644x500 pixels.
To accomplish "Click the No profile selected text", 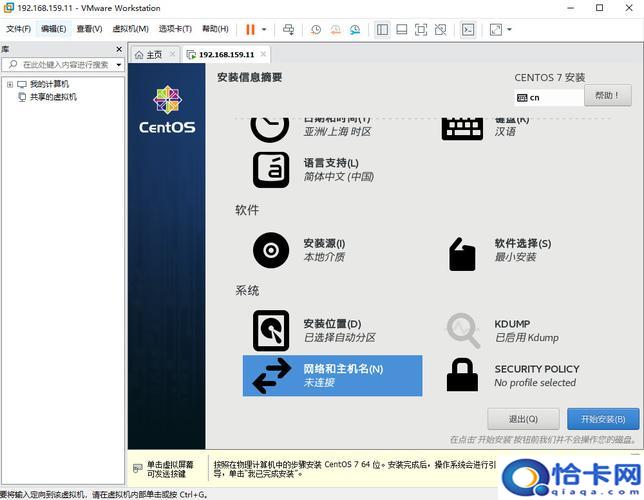I will [x=535, y=383].
